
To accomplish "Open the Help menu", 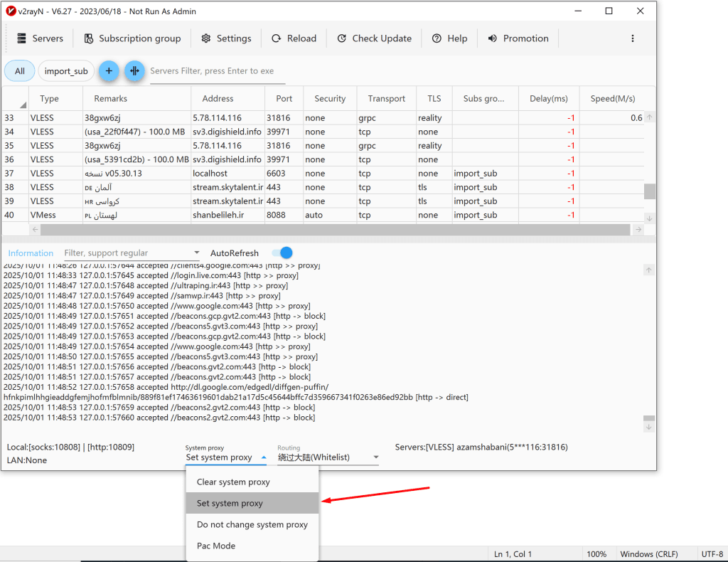I will (449, 38).
